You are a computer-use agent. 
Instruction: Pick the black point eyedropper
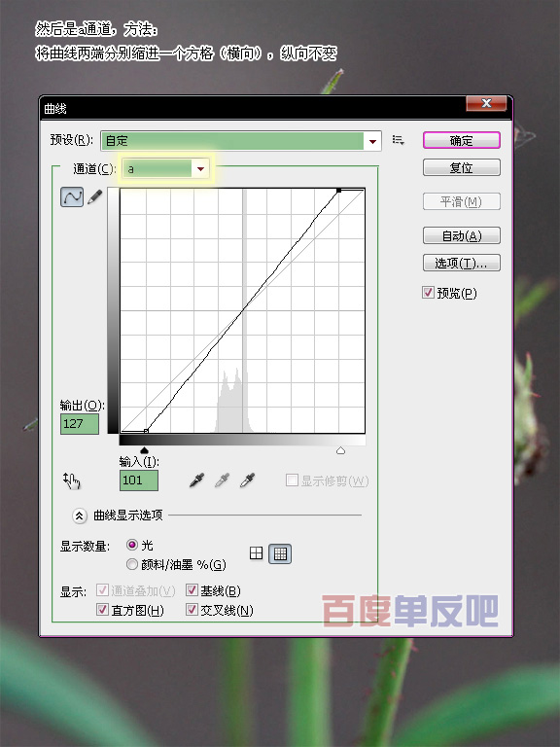click(x=196, y=480)
